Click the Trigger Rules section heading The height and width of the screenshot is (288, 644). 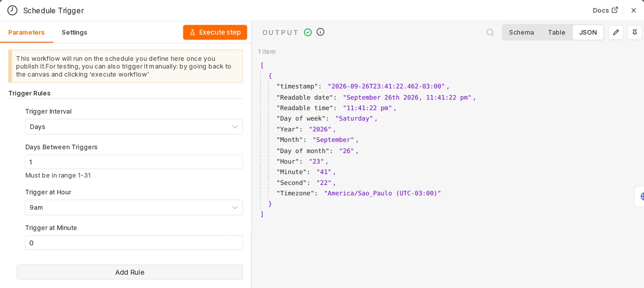pyautogui.click(x=29, y=93)
